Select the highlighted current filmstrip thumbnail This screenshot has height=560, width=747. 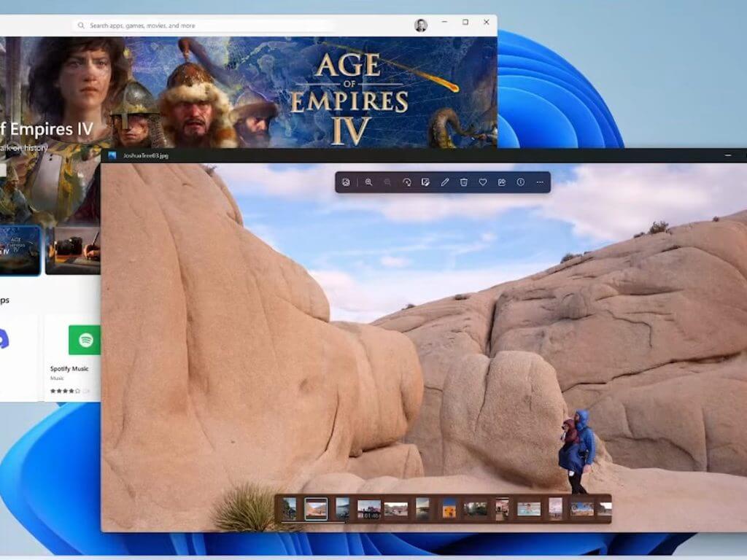point(316,509)
